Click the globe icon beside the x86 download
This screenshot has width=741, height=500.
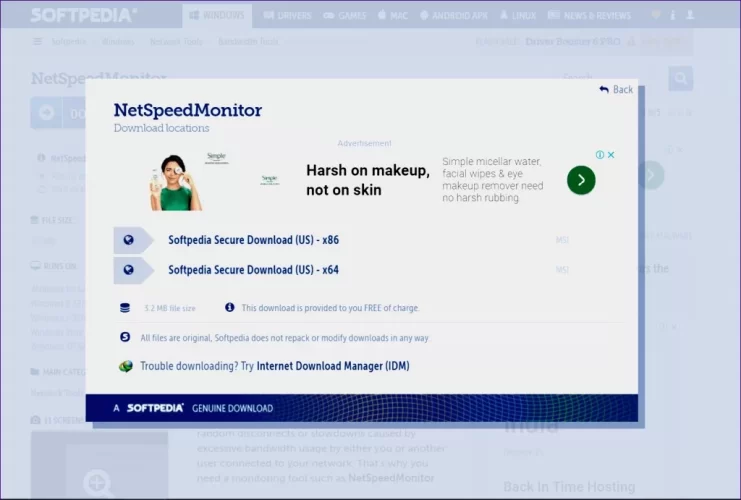(x=128, y=240)
